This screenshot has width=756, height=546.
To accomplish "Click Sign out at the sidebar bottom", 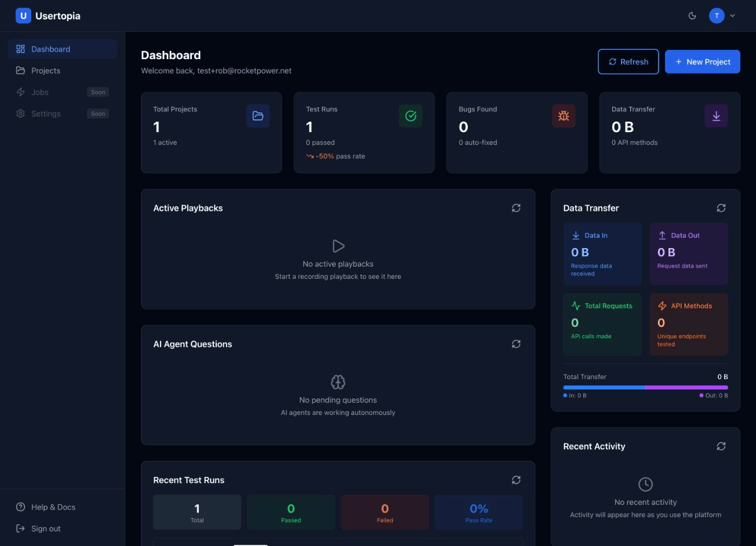I will (x=45, y=528).
